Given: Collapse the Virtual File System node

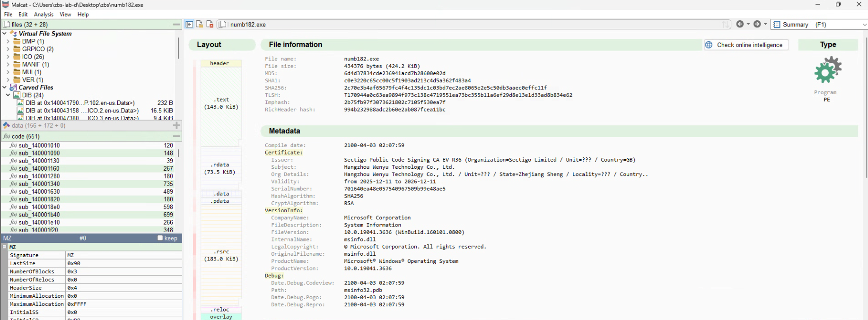Looking at the screenshot, I should pyautogui.click(x=4, y=34).
